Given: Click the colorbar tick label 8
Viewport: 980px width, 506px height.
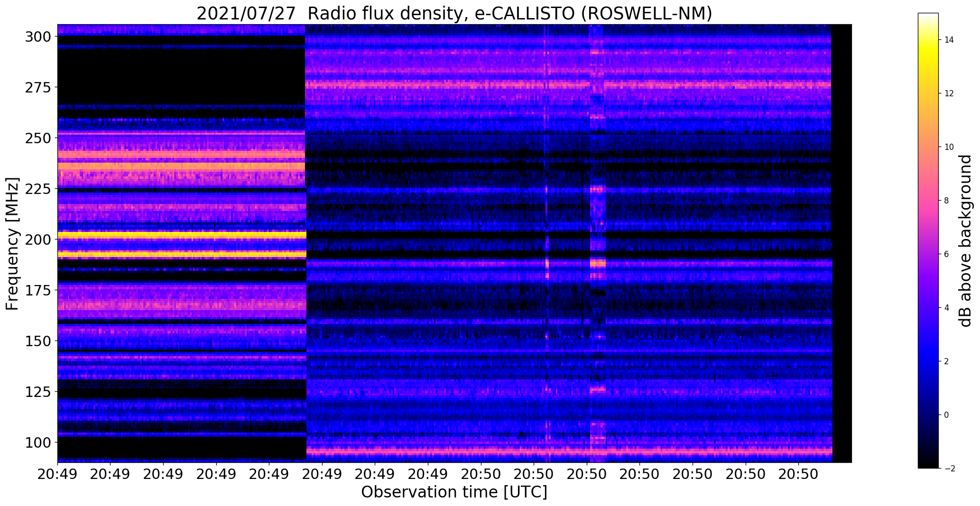Looking at the screenshot, I should (947, 201).
